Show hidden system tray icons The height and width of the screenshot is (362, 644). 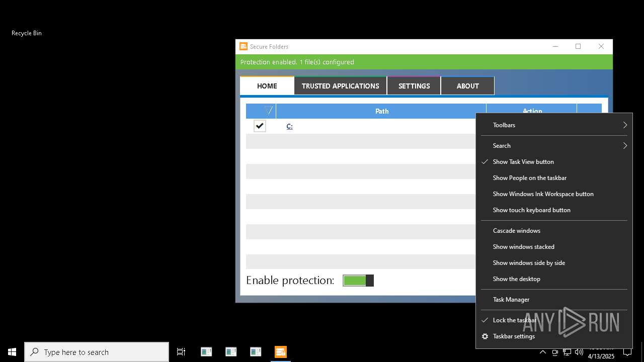pos(543,352)
